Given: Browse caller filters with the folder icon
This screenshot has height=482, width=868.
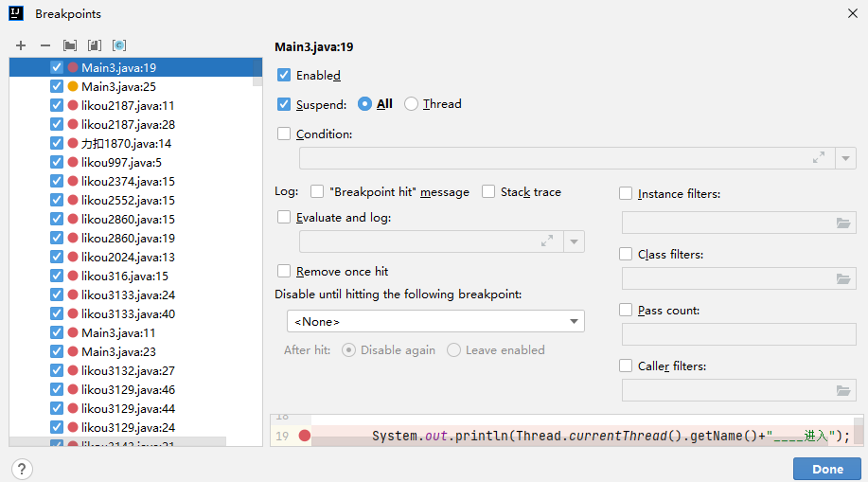Looking at the screenshot, I should pyautogui.click(x=843, y=390).
